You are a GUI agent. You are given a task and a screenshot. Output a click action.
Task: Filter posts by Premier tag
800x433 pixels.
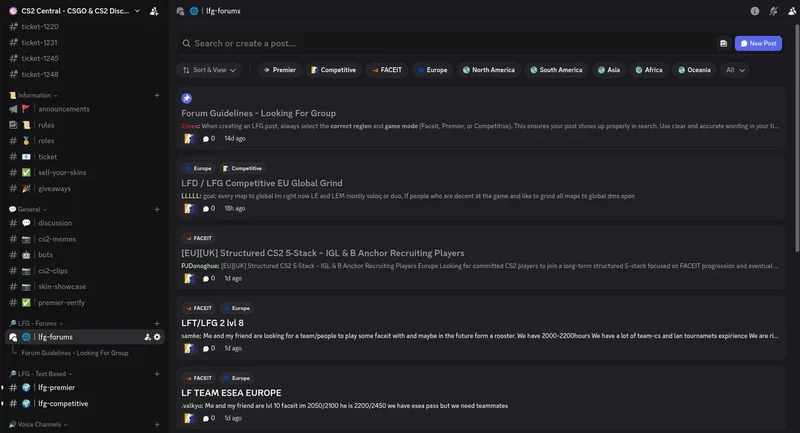pyautogui.click(x=280, y=70)
